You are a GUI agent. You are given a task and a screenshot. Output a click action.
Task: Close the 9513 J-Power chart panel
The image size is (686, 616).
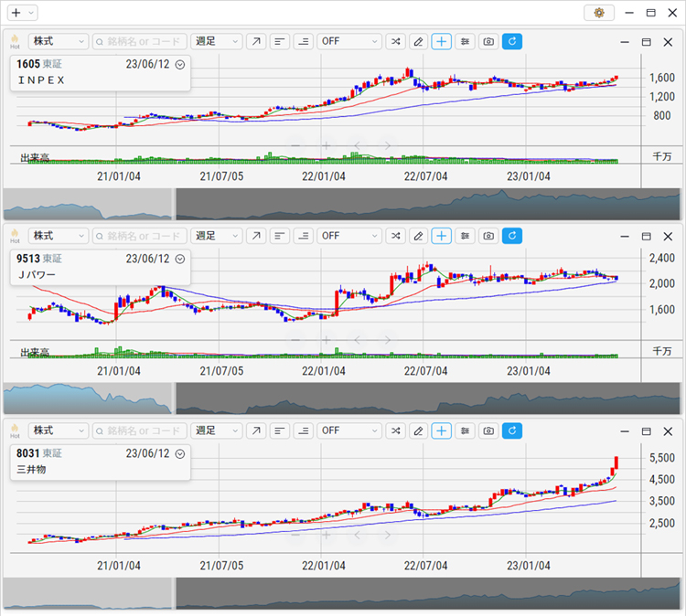point(668,236)
